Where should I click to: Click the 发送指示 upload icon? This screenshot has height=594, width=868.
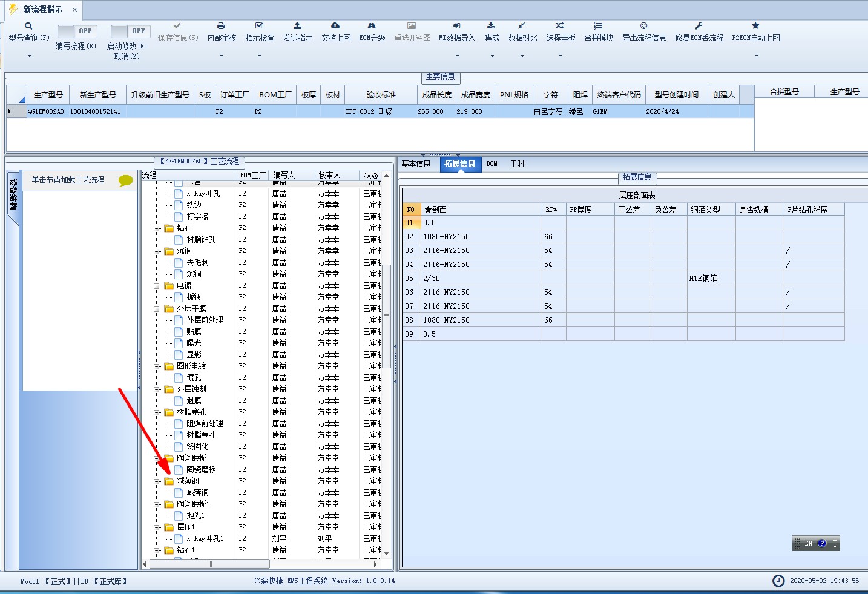pyautogui.click(x=297, y=26)
